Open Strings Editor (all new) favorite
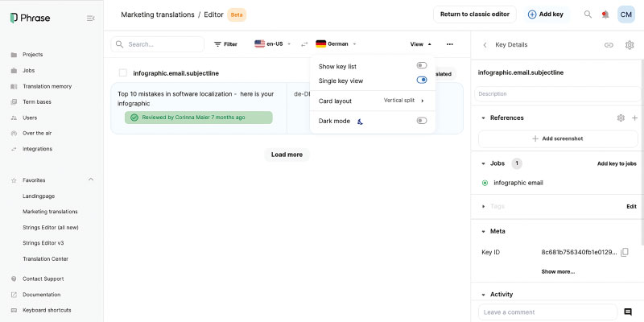Image resolution: width=644 pixels, height=322 pixels. [x=51, y=228]
